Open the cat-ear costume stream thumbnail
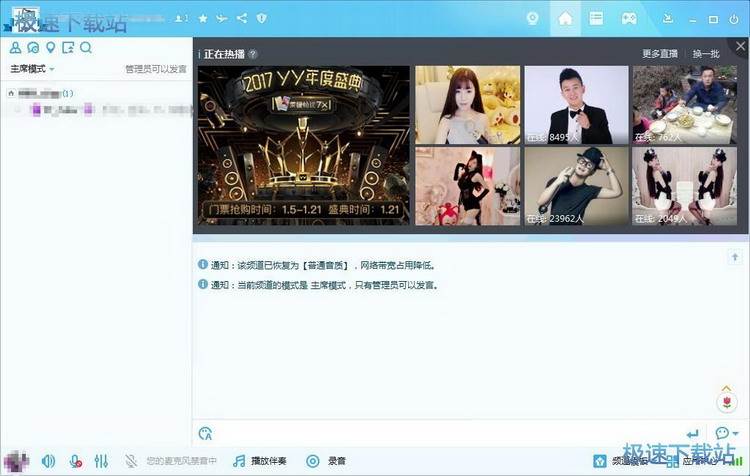 coord(467,186)
